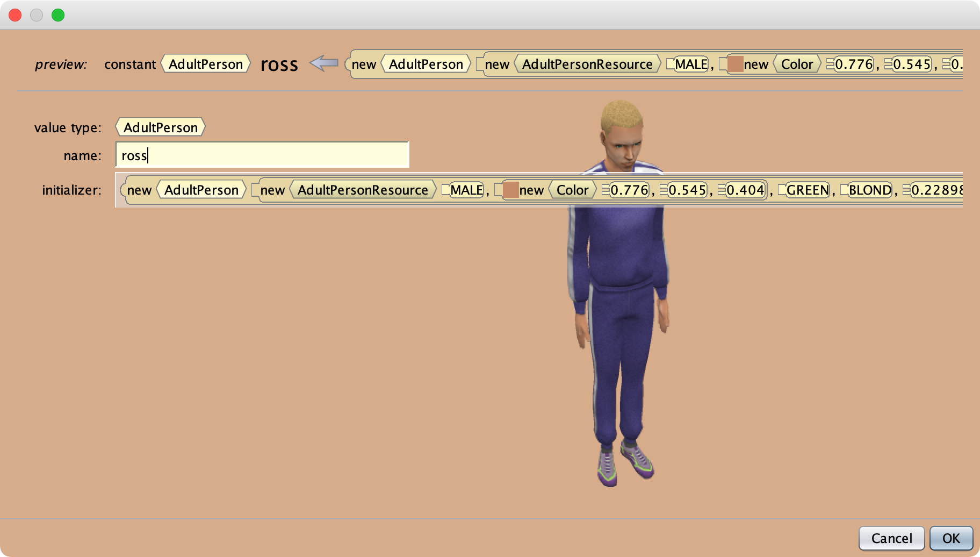Click the skin color swatch before new Color

click(510, 189)
